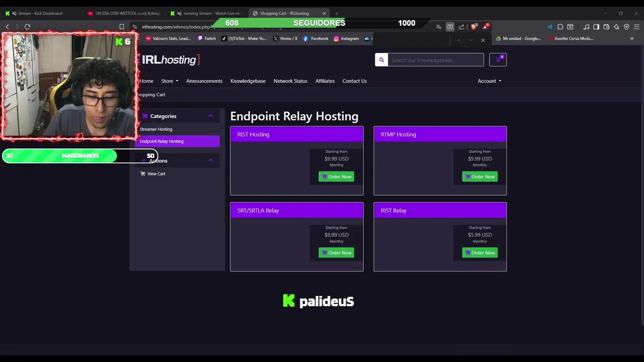Screen dimensions: 644x362
Task: Reload the page
Action: coord(28,27)
